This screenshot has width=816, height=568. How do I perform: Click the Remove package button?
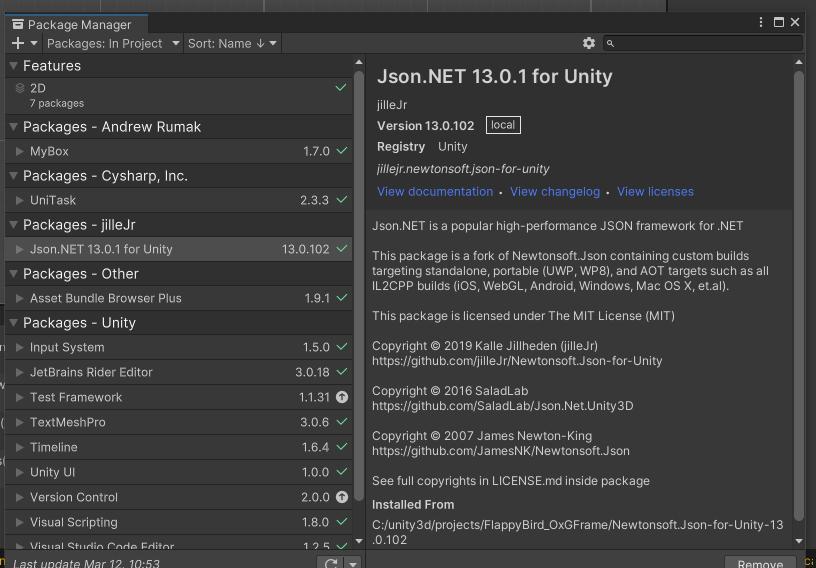pyautogui.click(x=760, y=564)
